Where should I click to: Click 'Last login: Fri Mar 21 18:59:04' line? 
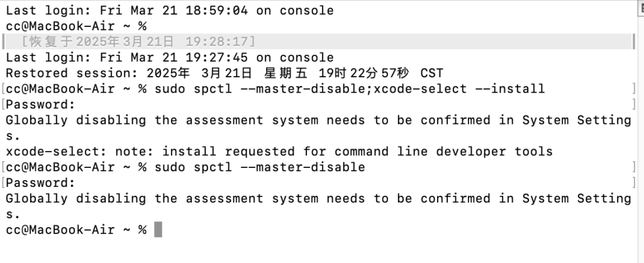point(170,10)
